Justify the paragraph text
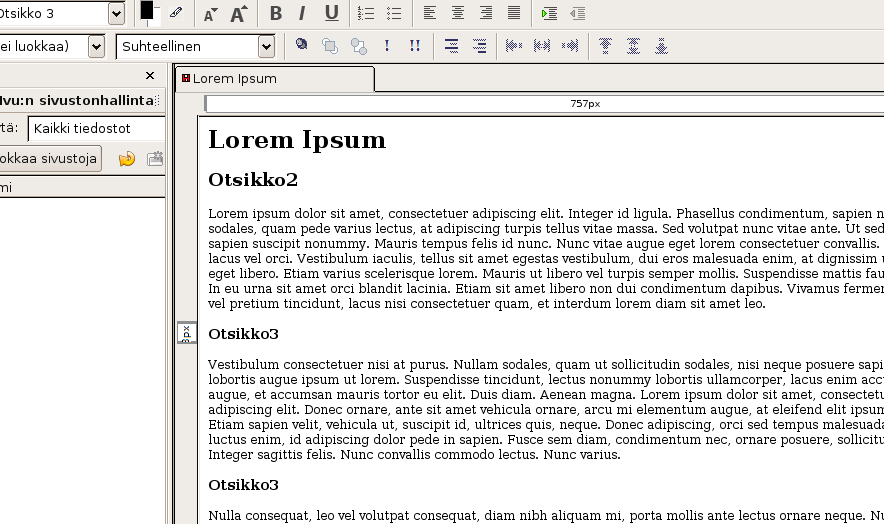884x524 pixels. 514,13
